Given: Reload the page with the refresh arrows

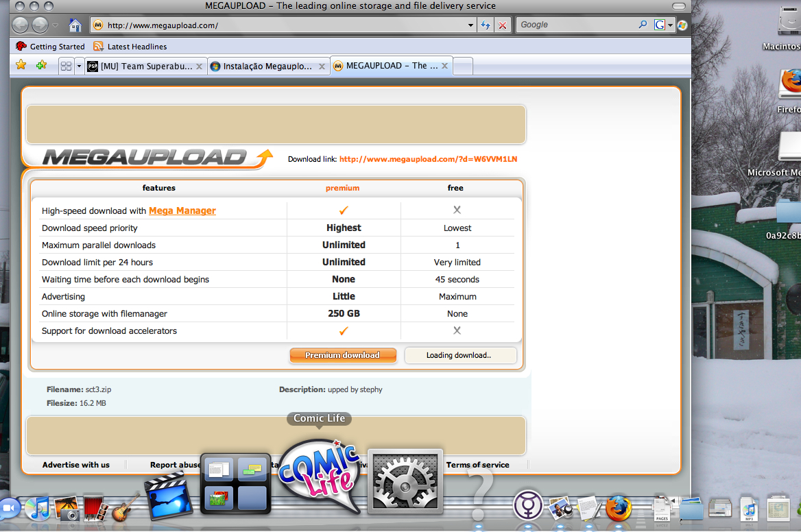Looking at the screenshot, I should 486,25.
